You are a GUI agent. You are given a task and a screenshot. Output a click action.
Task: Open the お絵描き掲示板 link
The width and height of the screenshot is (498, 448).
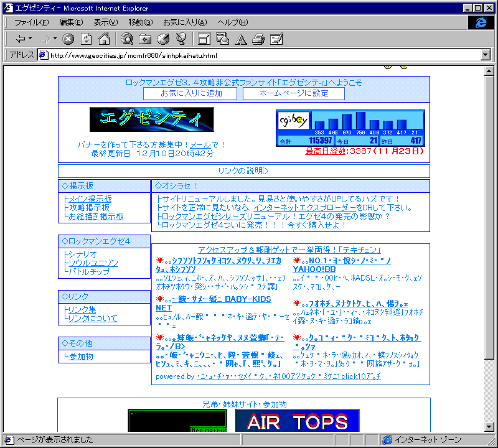coord(96,217)
